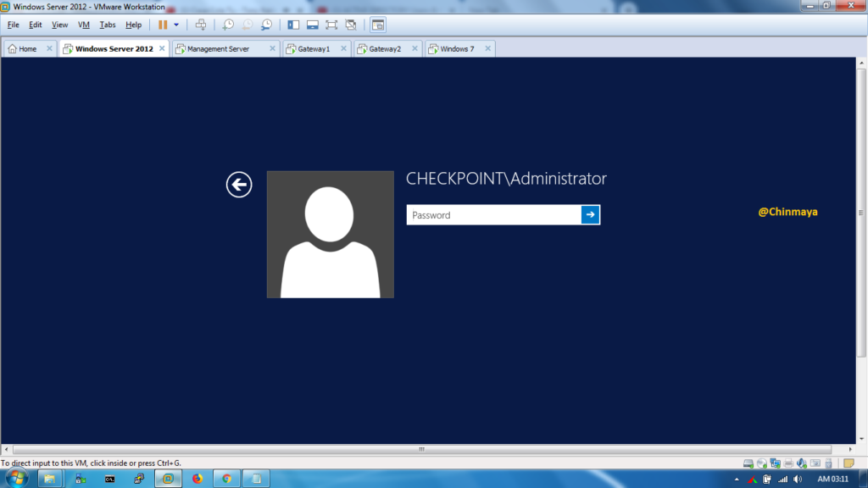Viewport: 868px width, 488px height.
Task: Open Firefox from the taskbar
Action: [x=197, y=479]
